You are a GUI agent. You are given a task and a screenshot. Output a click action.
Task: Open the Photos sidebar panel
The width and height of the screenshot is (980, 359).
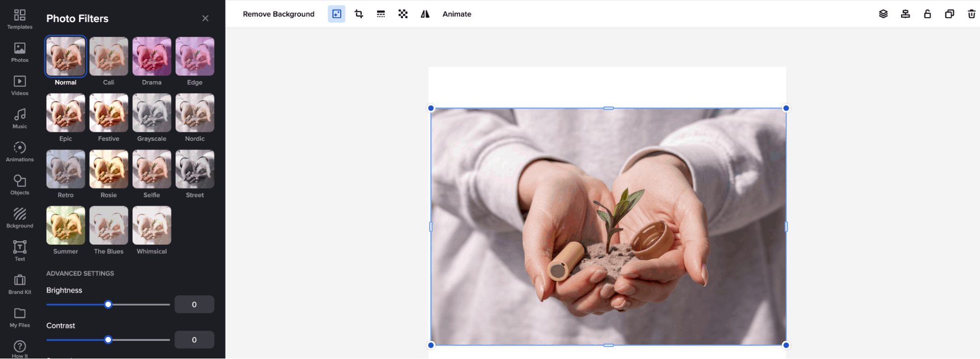tap(20, 52)
